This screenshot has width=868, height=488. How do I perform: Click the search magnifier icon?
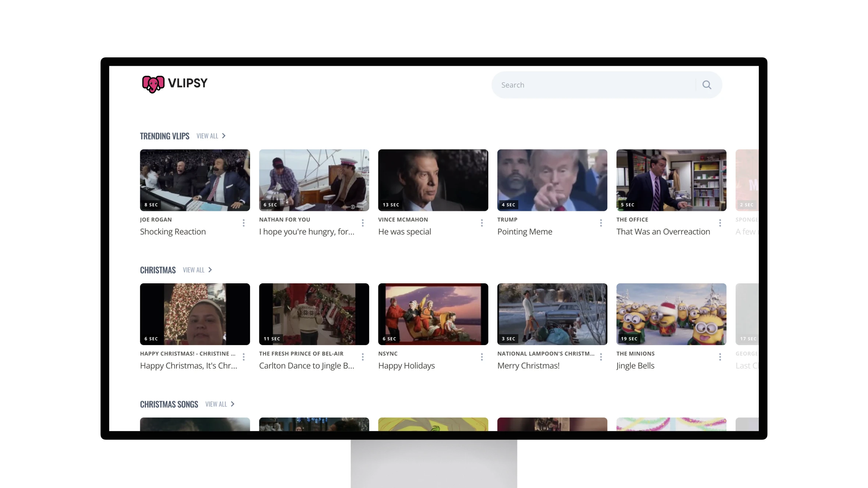pyautogui.click(x=707, y=85)
